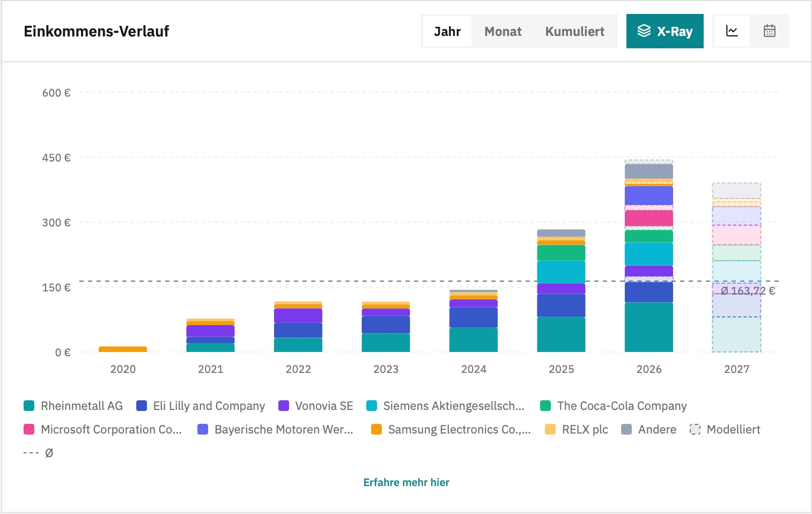Click the Andere grey segment atop 2026 bar

click(649, 171)
